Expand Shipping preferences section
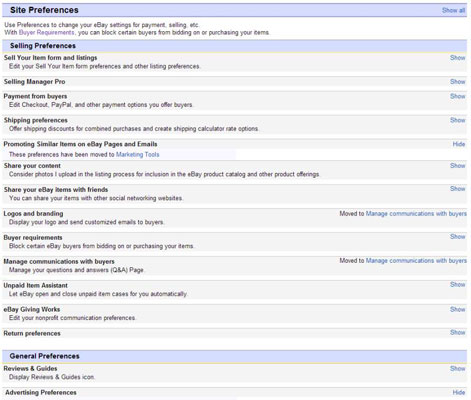Image resolution: width=471 pixels, height=400 pixels. tap(457, 120)
